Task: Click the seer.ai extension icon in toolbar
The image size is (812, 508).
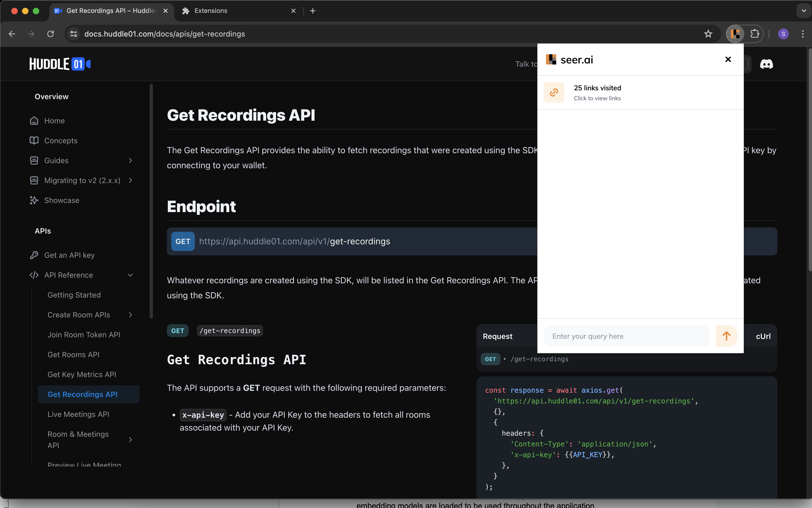Action: point(735,34)
